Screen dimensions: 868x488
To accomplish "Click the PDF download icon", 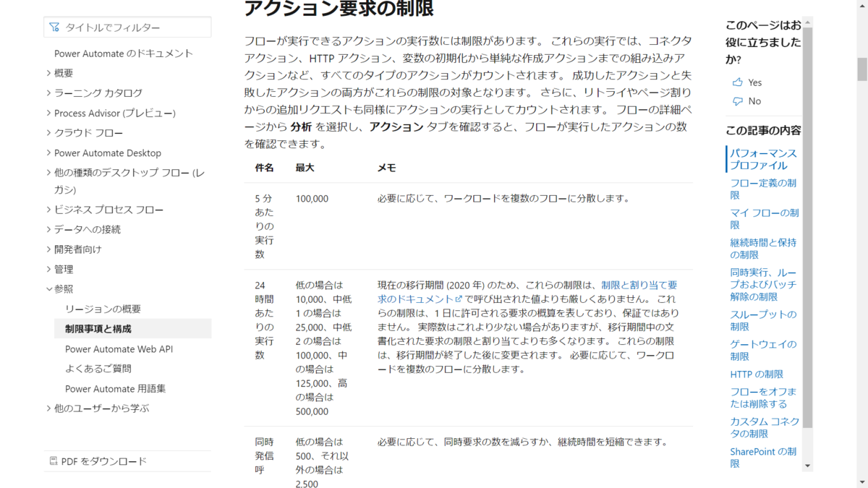I will 53,461.
